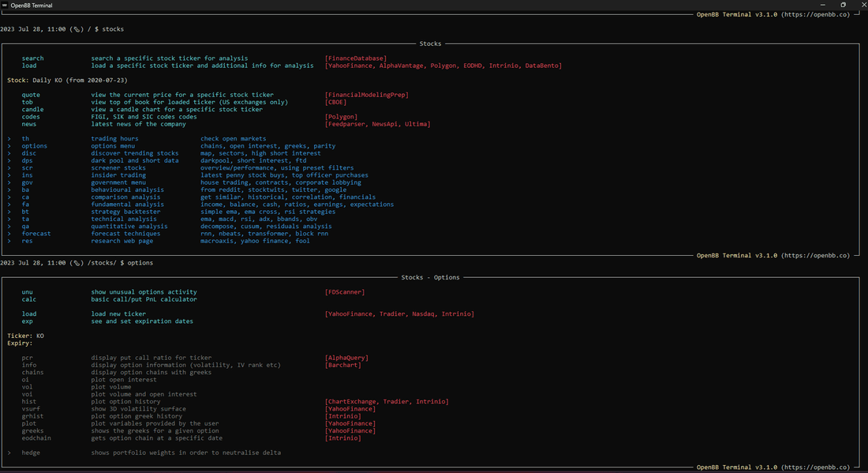868x473 pixels.
Task: Click the [FinanceDatabase] source label
Action: click(x=356, y=58)
